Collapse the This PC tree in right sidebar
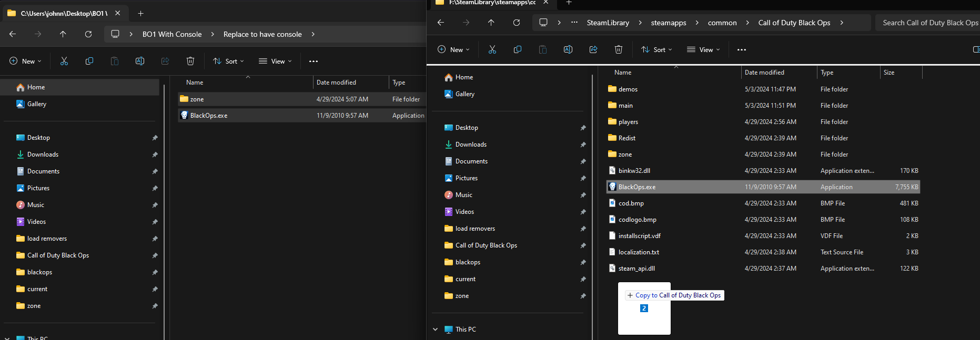 point(435,329)
